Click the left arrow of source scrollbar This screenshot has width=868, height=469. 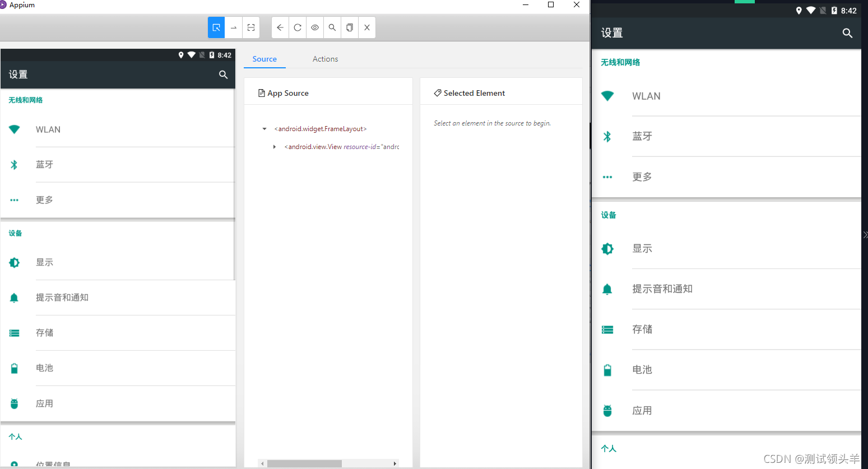click(262, 463)
